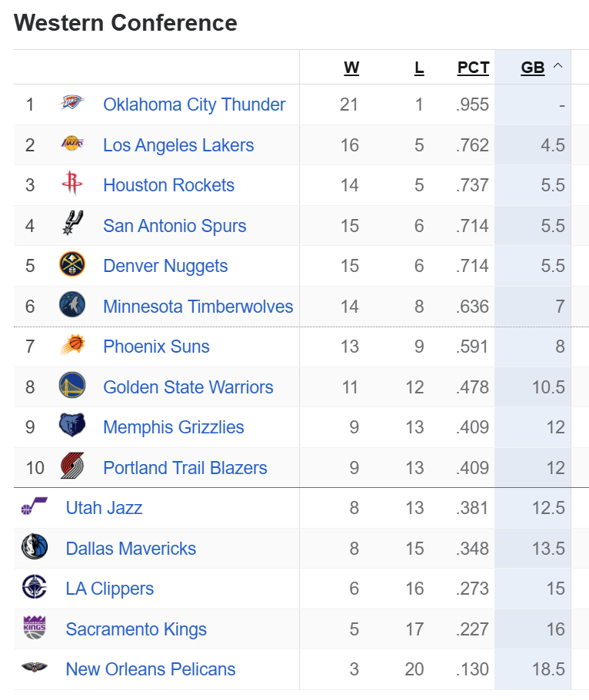Screen dimensions: 589x700
Task: Open Dallas Mavericks team page link
Action: [x=131, y=549]
